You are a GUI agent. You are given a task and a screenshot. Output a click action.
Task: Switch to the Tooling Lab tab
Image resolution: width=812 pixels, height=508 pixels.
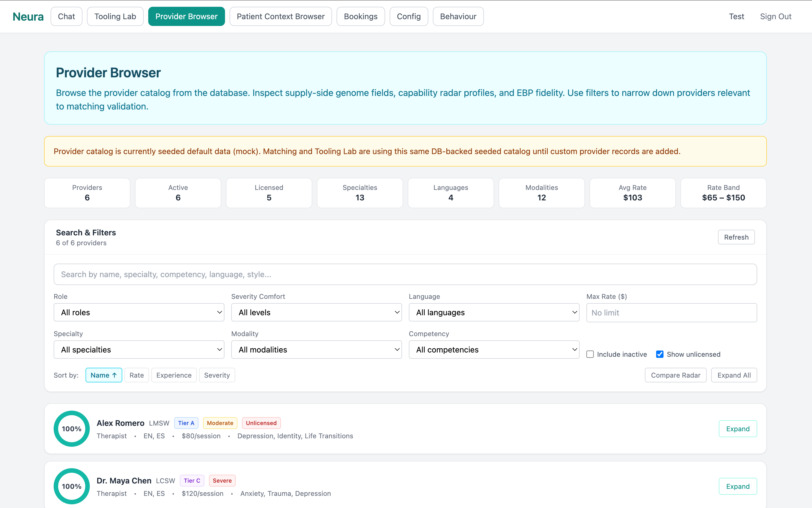tap(115, 16)
